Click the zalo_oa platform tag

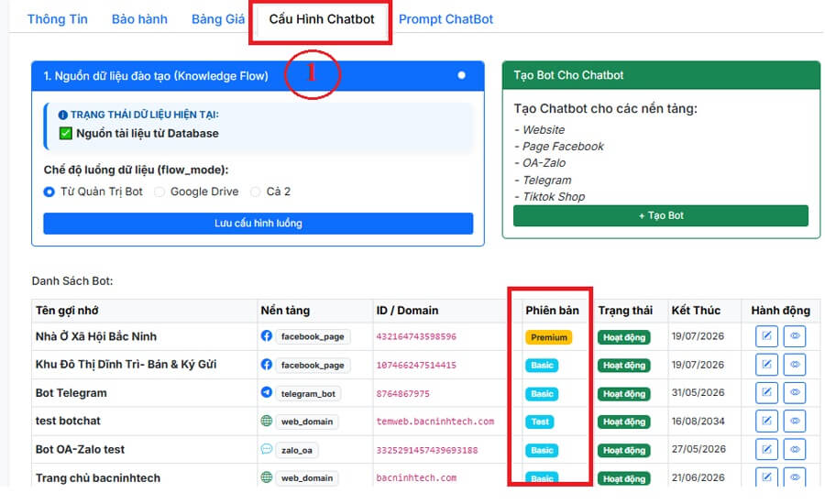click(x=297, y=450)
